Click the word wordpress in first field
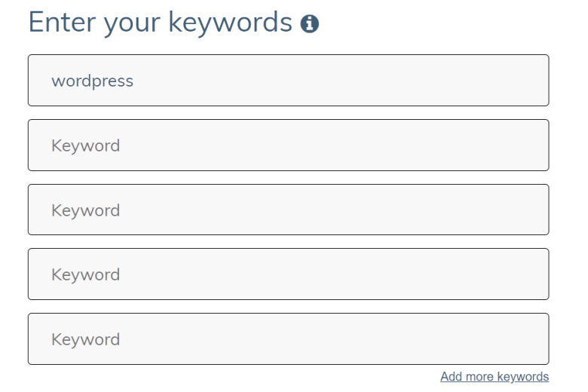This screenshot has height=392, width=588. 92,81
